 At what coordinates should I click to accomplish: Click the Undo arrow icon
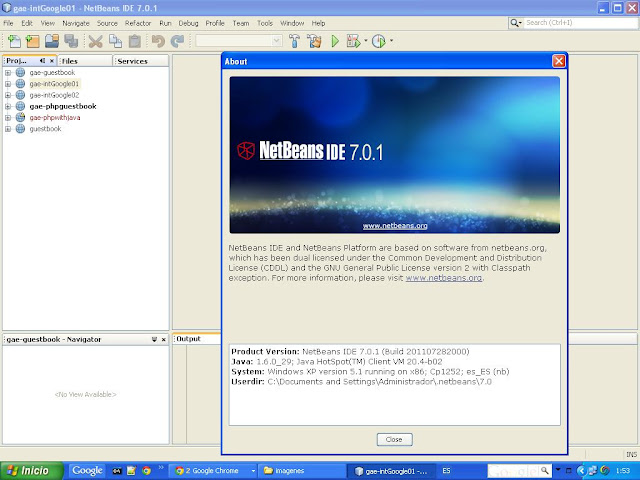(158, 41)
